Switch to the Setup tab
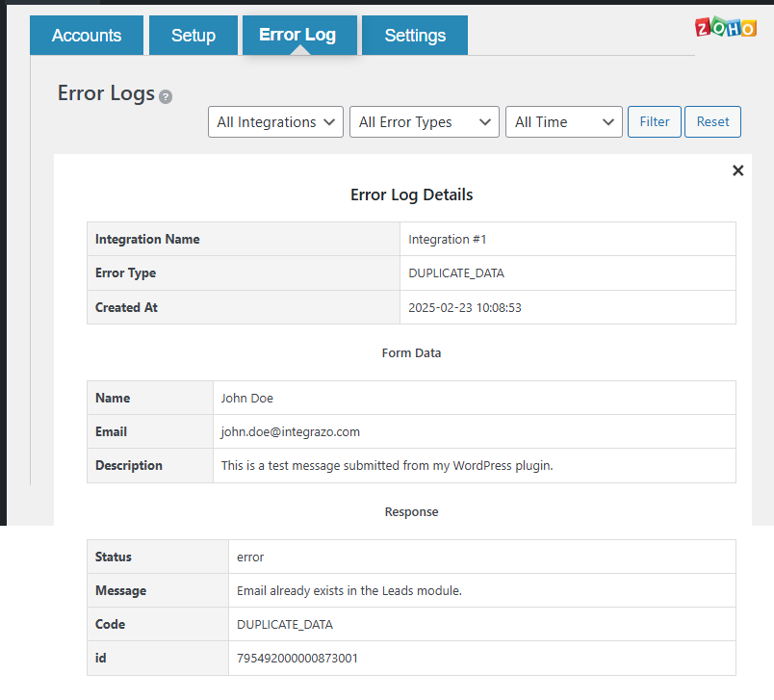 [193, 35]
